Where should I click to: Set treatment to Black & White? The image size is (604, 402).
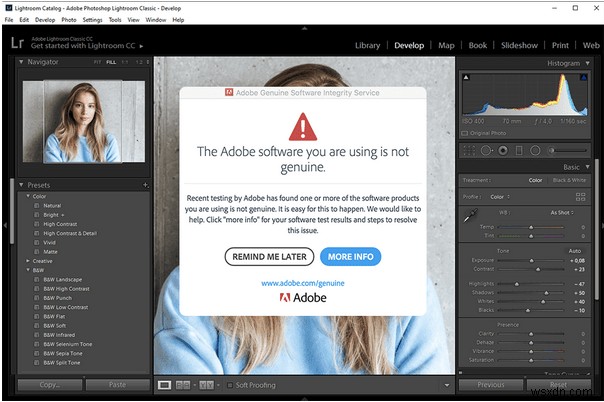coord(569,180)
